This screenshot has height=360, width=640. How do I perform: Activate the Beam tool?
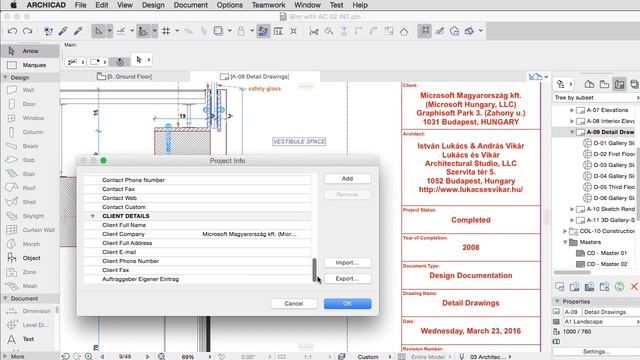click(30, 146)
